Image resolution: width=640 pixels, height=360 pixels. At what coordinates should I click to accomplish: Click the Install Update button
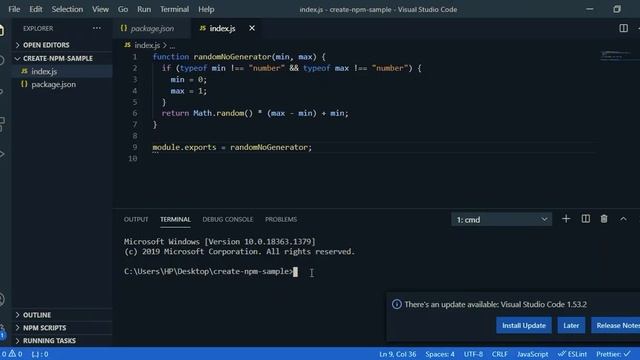click(524, 325)
